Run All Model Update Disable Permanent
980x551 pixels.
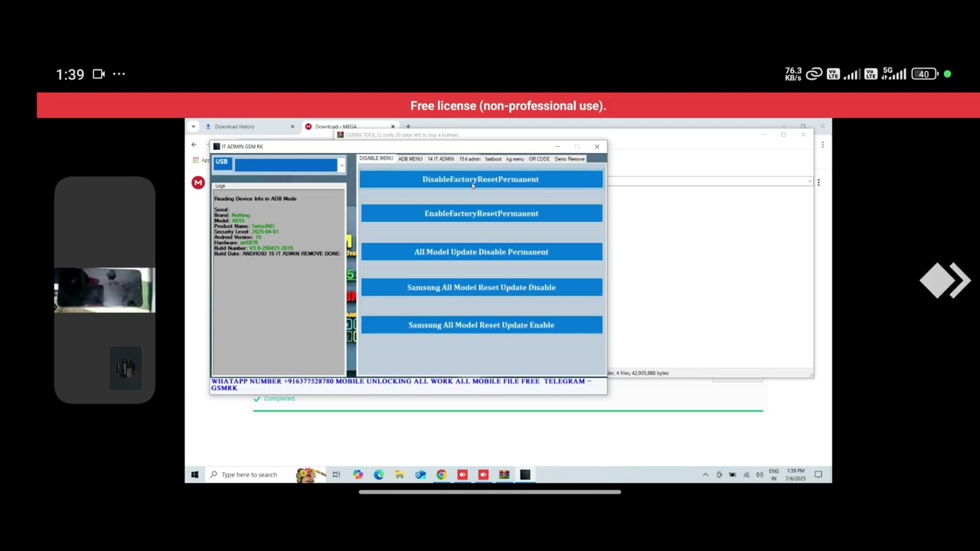[481, 252]
